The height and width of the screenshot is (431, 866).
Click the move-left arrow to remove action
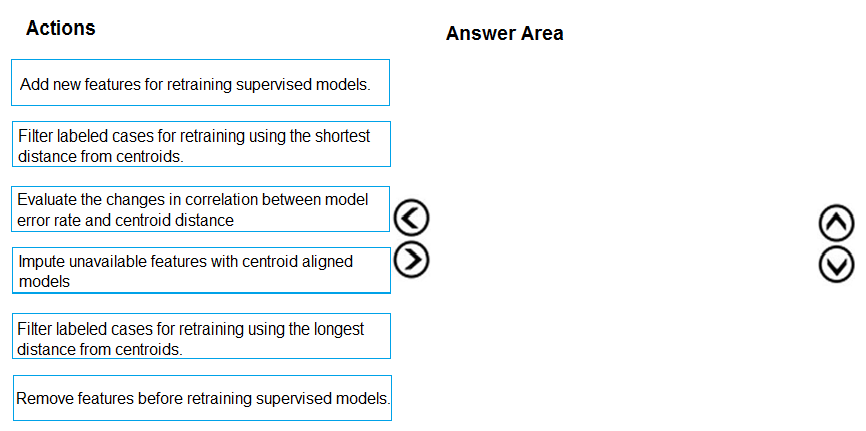[x=412, y=216]
